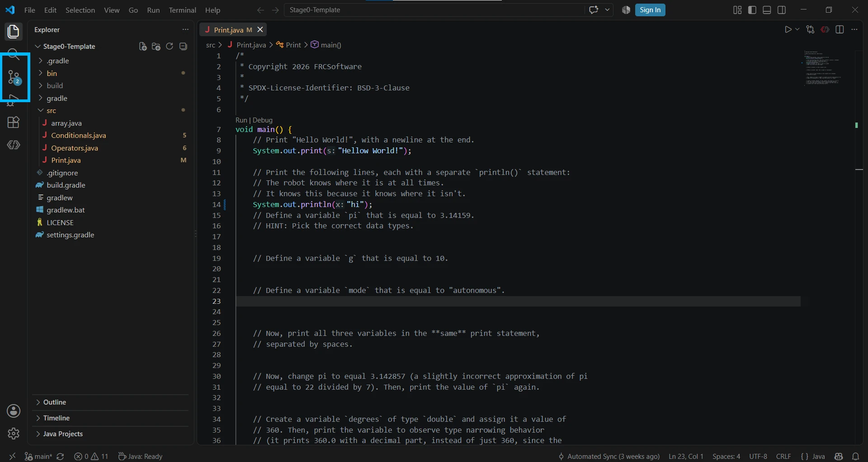Viewport: 868px width, 462px height.
Task: Click the editor minimap preview
Action: pyautogui.click(x=822, y=68)
